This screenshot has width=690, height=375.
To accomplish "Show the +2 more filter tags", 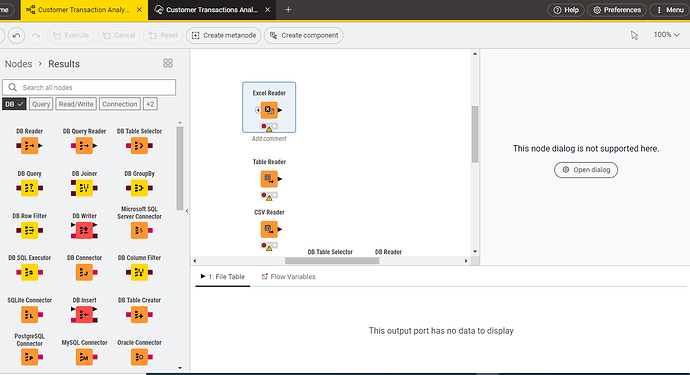I will pyautogui.click(x=150, y=104).
